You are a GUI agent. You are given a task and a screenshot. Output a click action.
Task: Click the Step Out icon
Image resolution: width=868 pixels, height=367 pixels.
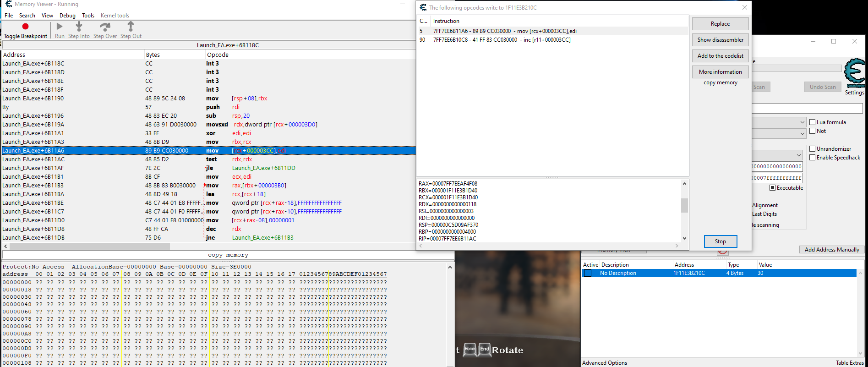click(131, 26)
